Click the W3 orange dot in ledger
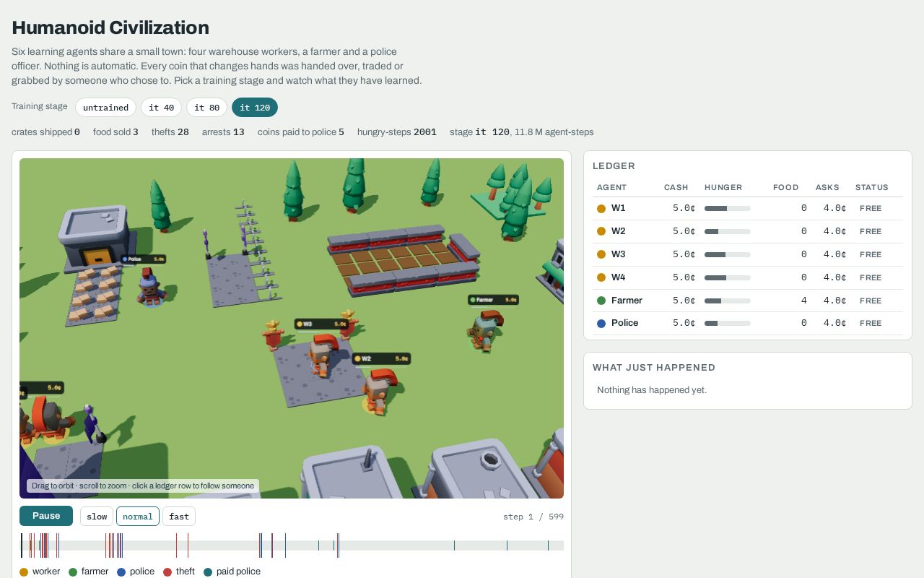 601,254
